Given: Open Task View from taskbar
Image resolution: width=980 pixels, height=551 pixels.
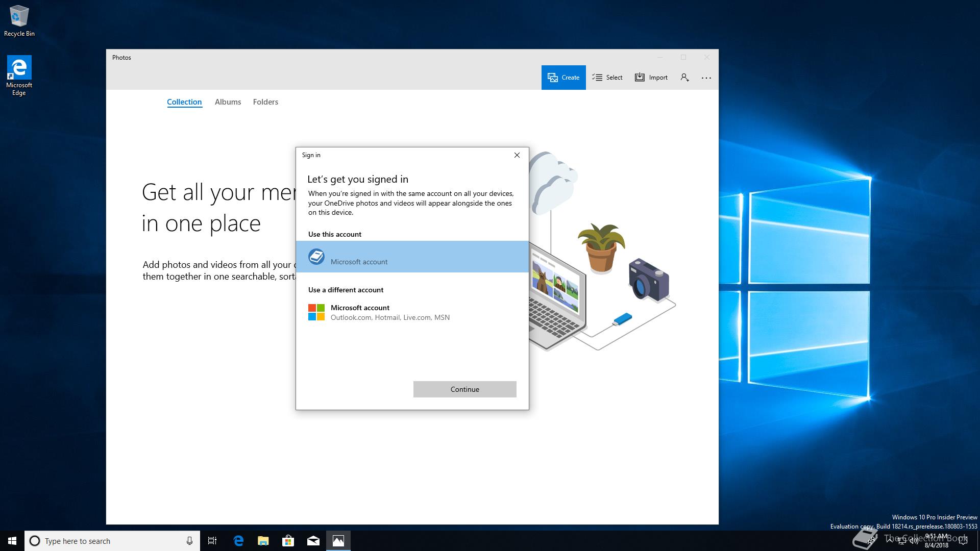Looking at the screenshot, I should (212, 541).
